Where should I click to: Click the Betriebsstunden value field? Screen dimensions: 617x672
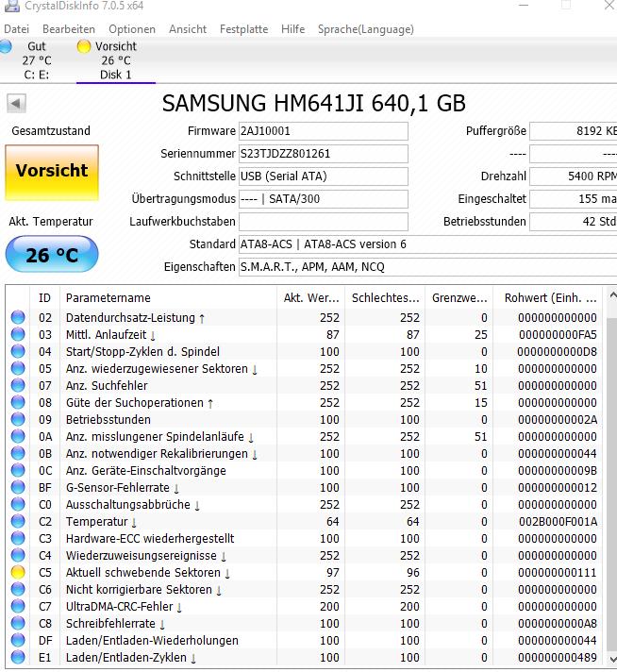(x=574, y=222)
